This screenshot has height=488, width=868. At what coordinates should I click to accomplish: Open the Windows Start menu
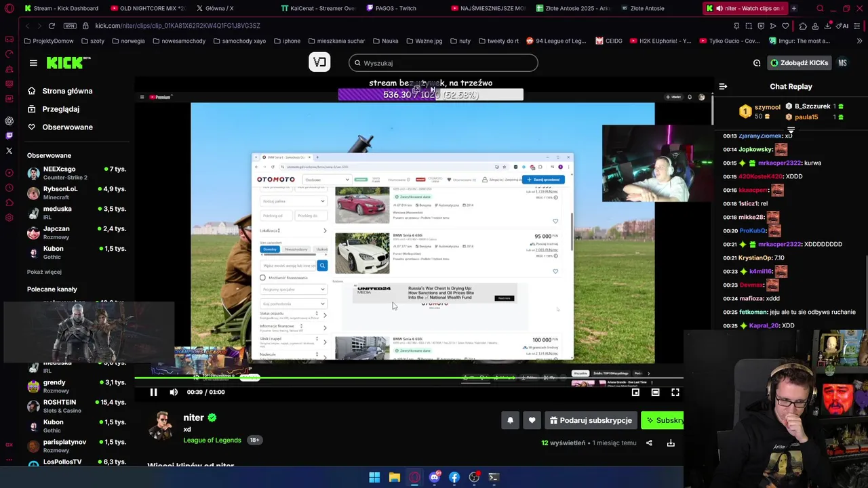pos(374,477)
